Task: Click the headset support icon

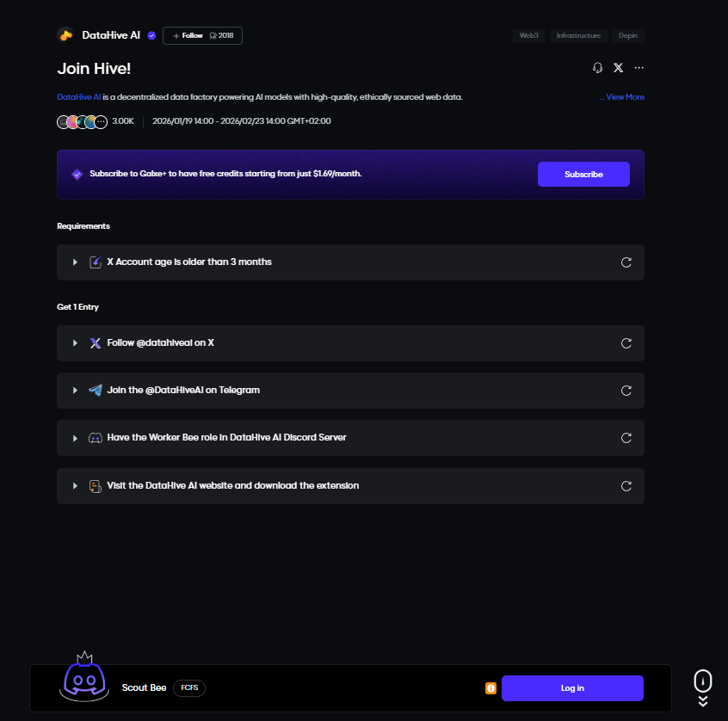Action: click(598, 68)
